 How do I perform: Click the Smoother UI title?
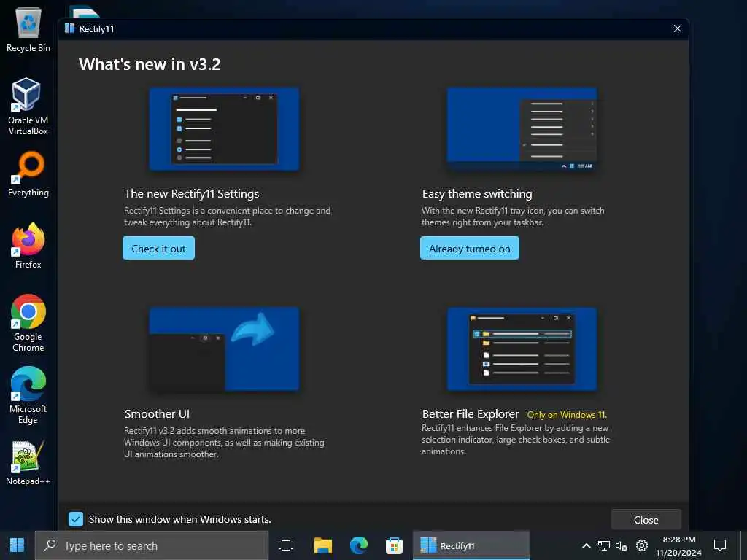(158, 414)
